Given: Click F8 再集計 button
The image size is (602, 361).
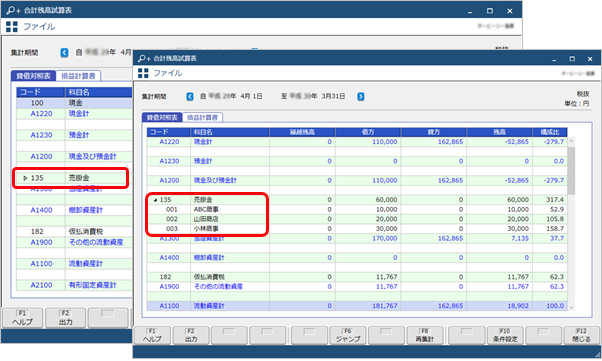Looking at the screenshot, I should point(425,335).
